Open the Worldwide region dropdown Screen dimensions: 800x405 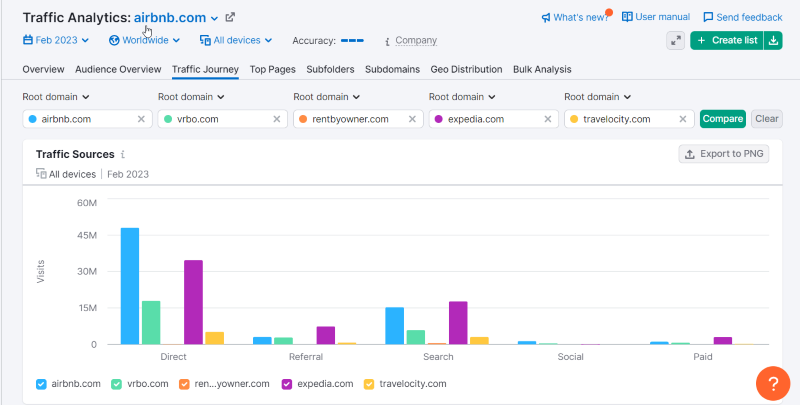click(144, 40)
